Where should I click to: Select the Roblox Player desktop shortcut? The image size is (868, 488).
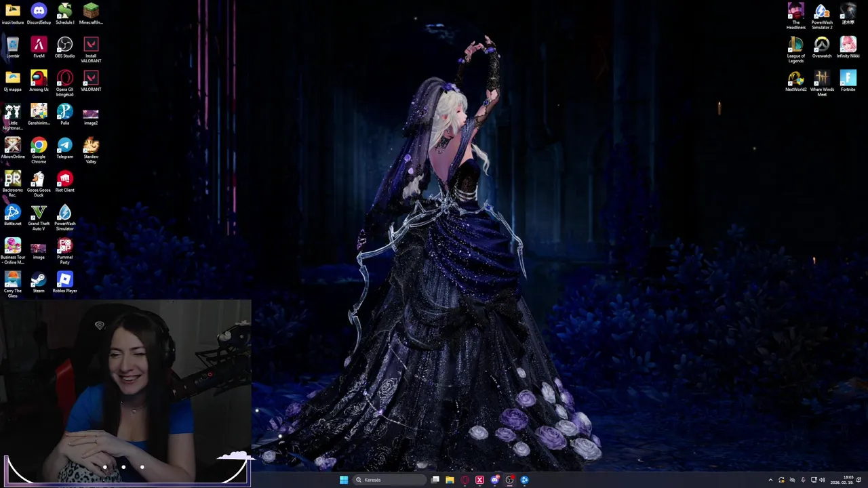64,283
